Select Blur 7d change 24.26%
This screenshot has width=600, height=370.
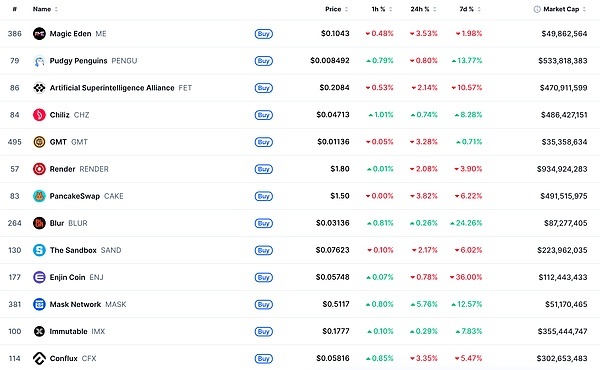466,223
